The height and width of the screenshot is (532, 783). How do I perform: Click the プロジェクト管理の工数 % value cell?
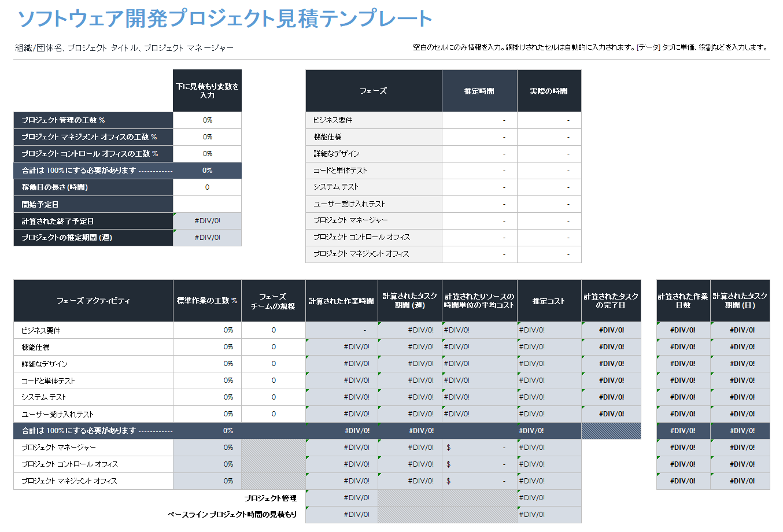tap(207, 120)
